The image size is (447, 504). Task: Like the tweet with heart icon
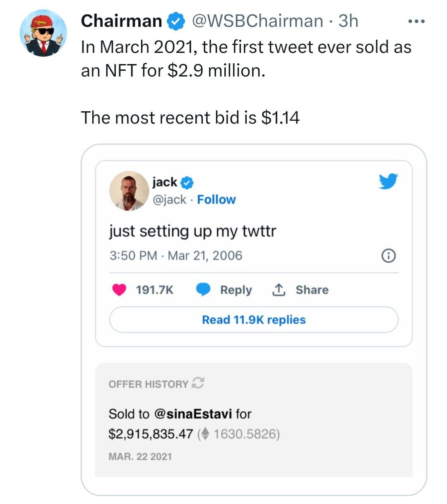(119, 290)
